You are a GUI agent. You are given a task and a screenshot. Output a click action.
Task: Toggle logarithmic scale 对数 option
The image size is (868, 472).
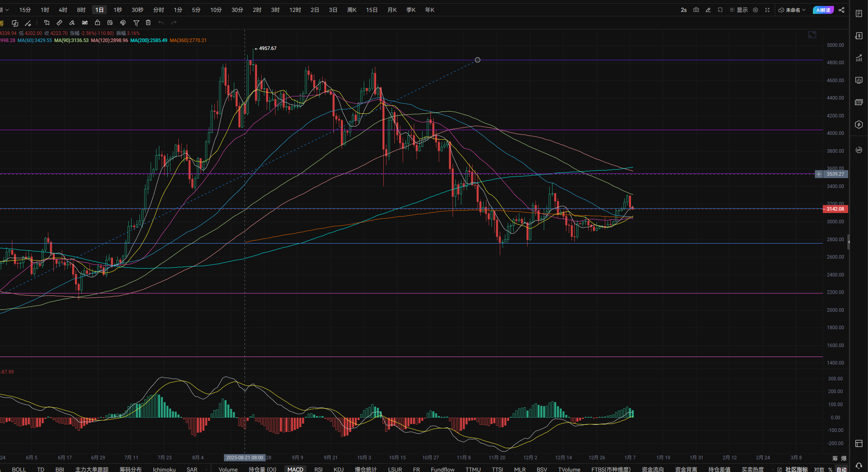click(819, 469)
